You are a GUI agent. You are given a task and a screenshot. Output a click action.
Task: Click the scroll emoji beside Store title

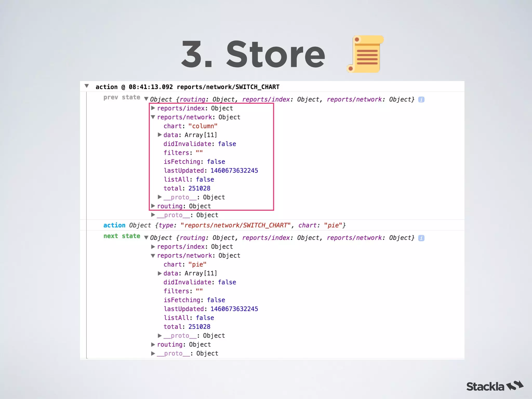[x=365, y=54]
